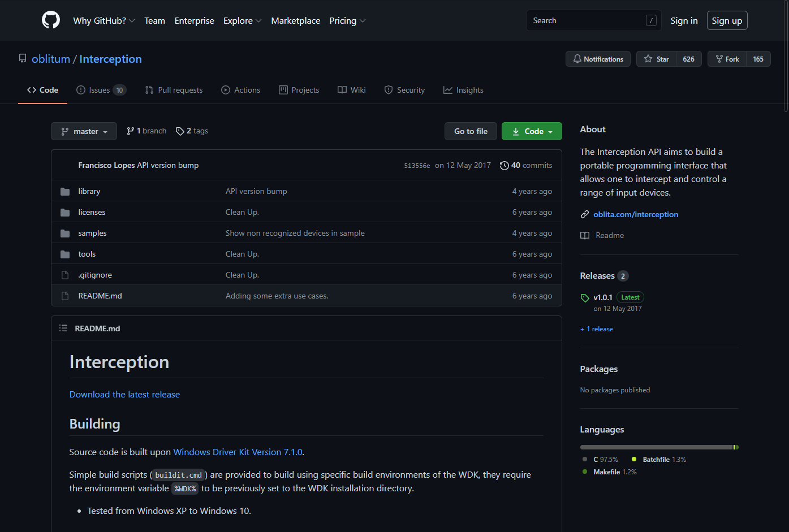This screenshot has height=532, width=789.
Task: Click the fork icon in Fork button
Action: click(x=719, y=59)
